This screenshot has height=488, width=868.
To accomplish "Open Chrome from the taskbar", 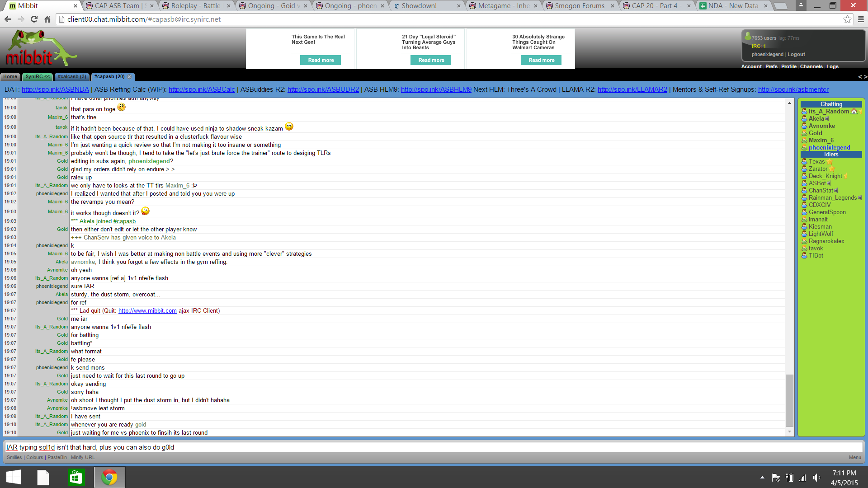I will tap(109, 477).
